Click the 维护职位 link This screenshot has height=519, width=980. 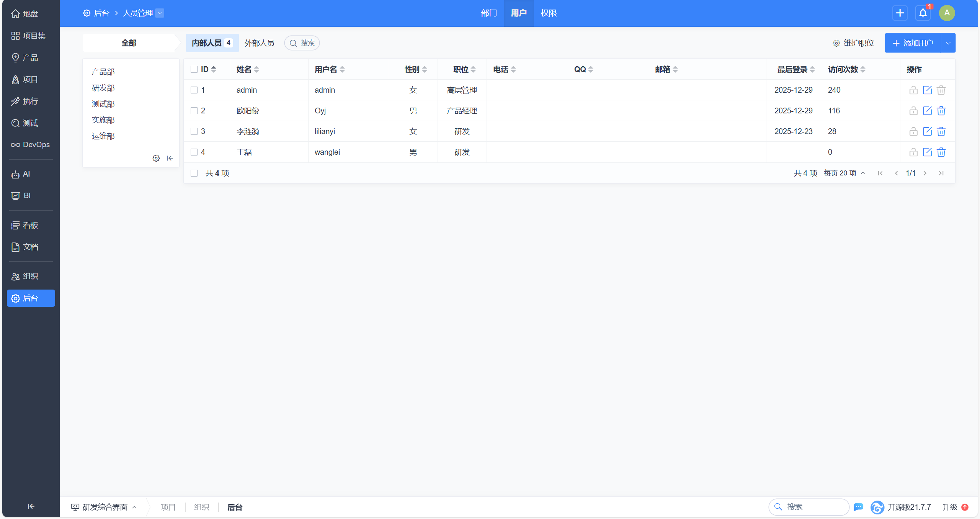click(853, 43)
